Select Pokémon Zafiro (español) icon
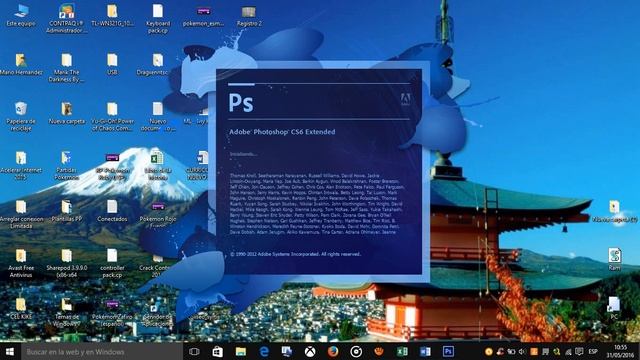The height and width of the screenshot is (360, 640). 112,312
